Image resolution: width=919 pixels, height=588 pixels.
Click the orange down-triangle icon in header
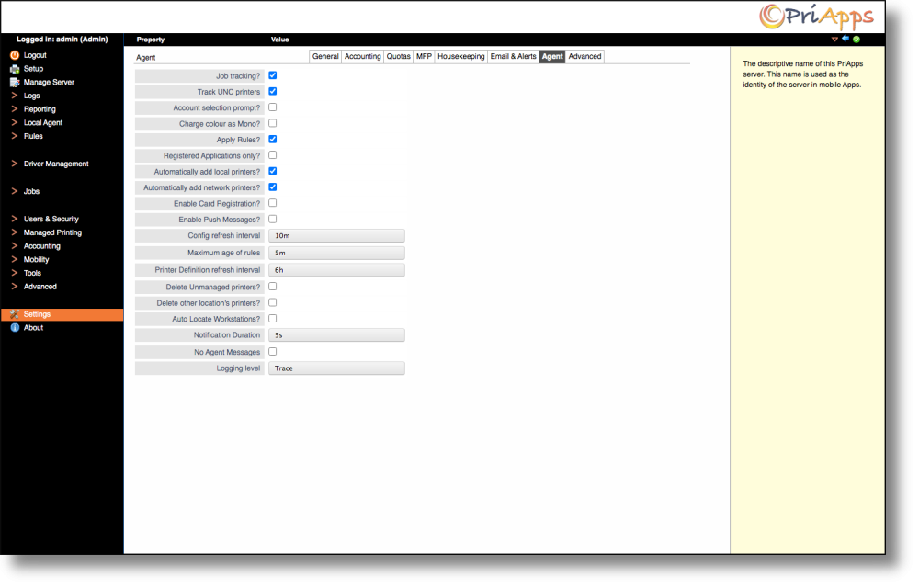point(834,40)
